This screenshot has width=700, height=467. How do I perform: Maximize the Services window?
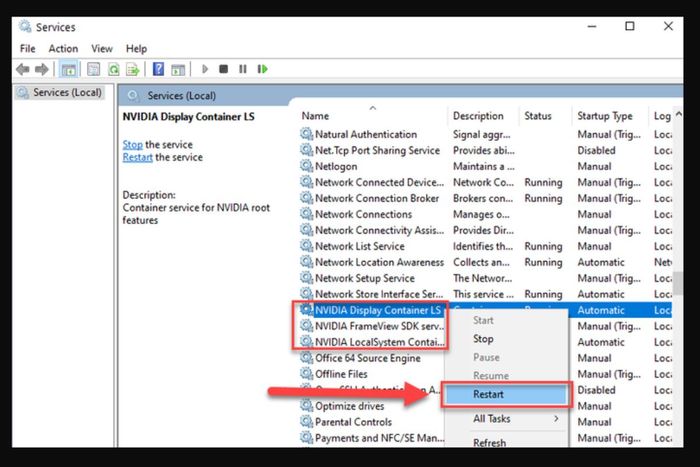pos(629,26)
